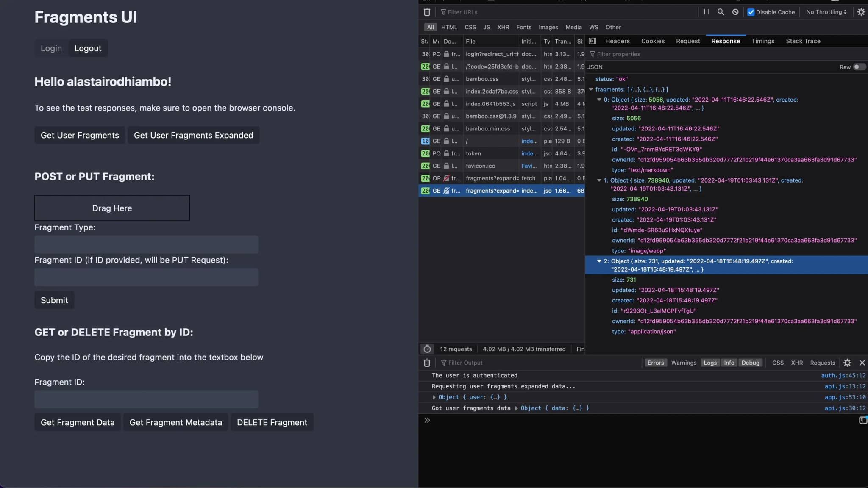Viewport: 868px width, 488px height.
Task: Open the No Throttling dropdown
Action: click(x=826, y=12)
